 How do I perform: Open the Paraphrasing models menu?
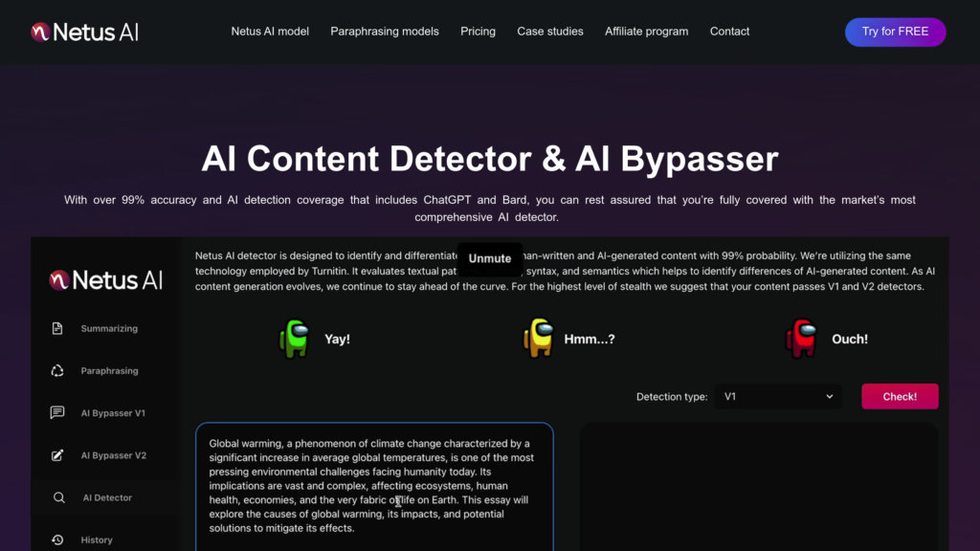385,32
